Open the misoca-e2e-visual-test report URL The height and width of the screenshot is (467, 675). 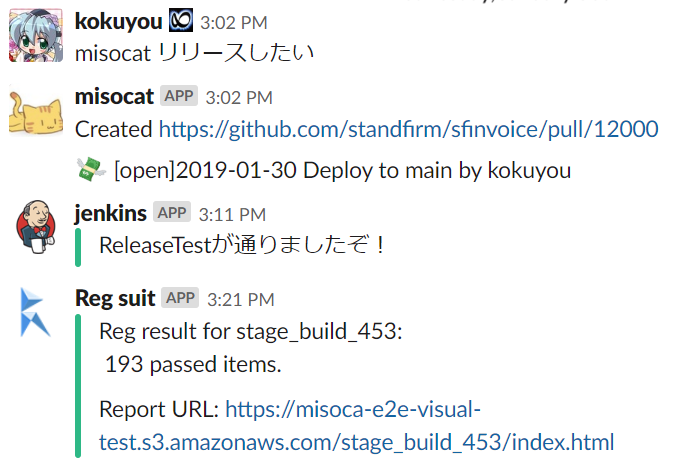click(x=356, y=425)
